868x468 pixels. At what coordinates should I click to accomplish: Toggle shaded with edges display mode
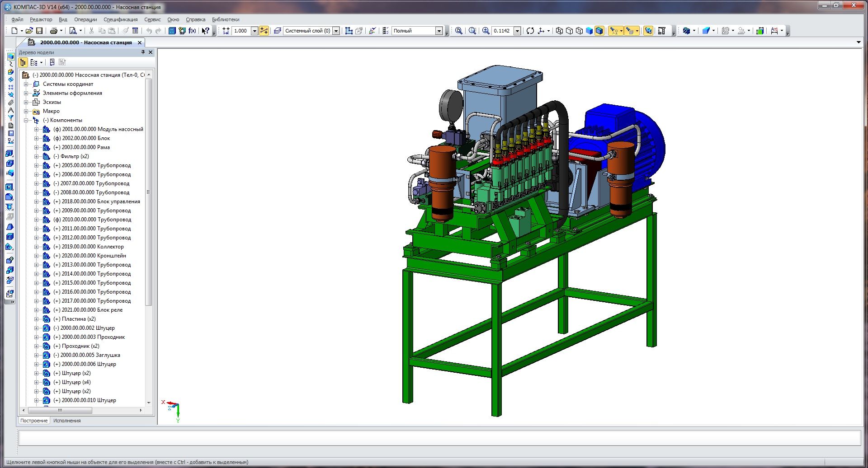(599, 31)
